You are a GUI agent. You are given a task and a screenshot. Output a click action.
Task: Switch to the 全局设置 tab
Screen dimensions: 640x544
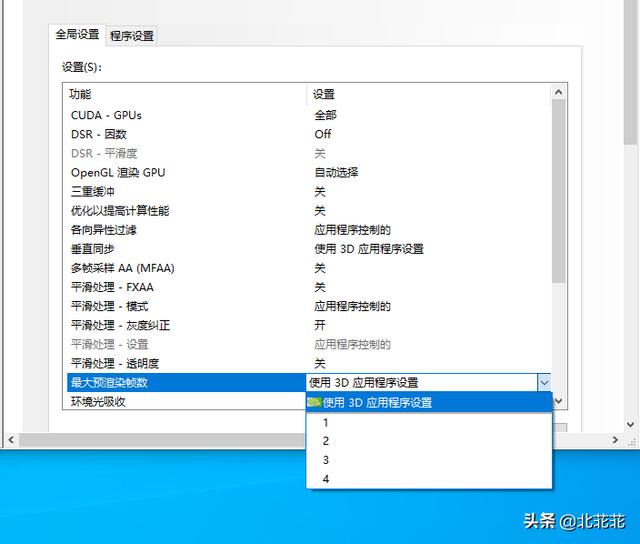(x=77, y=34)
